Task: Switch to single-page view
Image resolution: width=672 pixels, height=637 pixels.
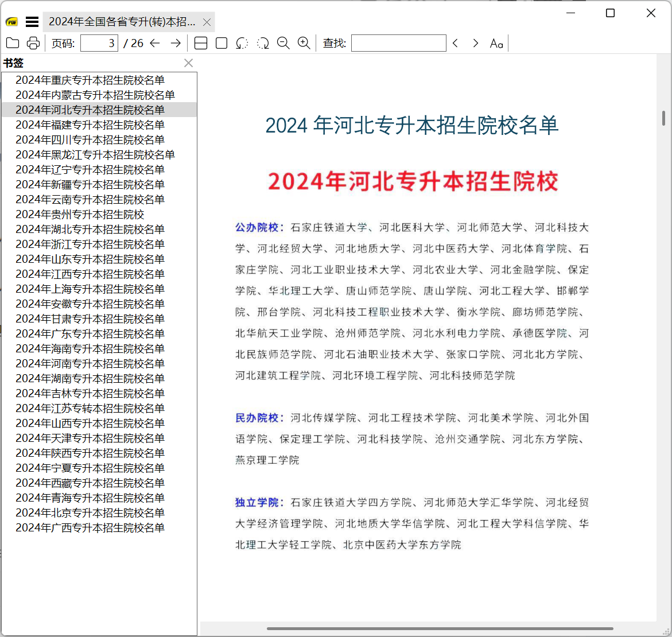Action: [221, 42]
